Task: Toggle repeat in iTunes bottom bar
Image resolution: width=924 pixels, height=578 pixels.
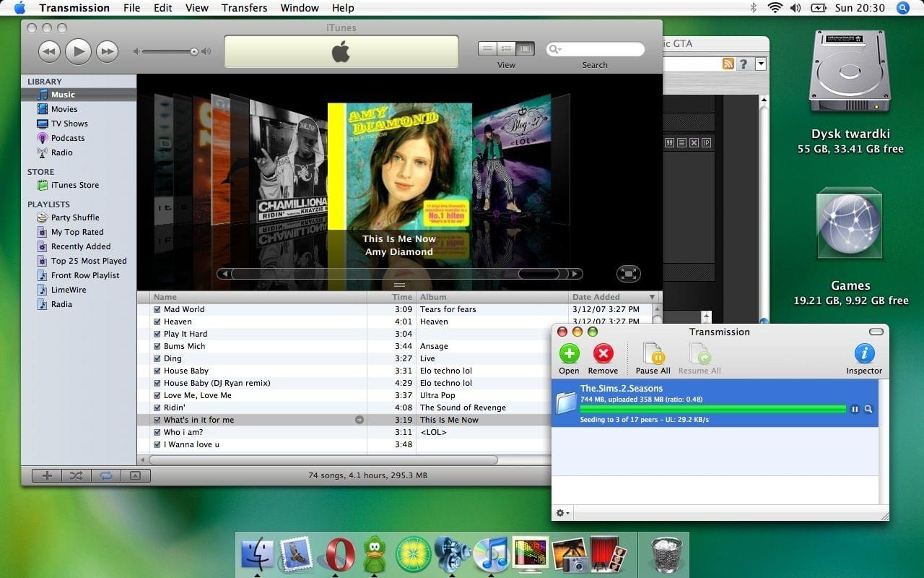Action: [105, 475]
